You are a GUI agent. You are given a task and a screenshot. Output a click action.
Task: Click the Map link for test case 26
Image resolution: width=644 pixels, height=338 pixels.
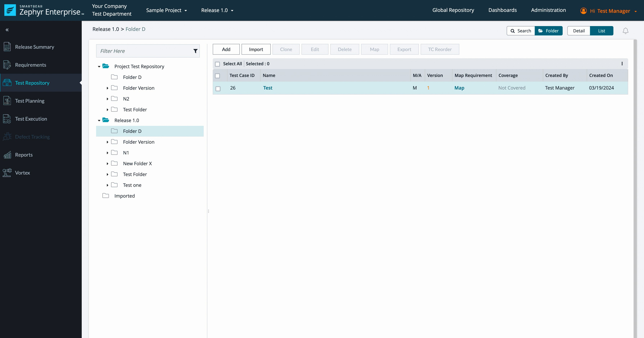(459, 88)
